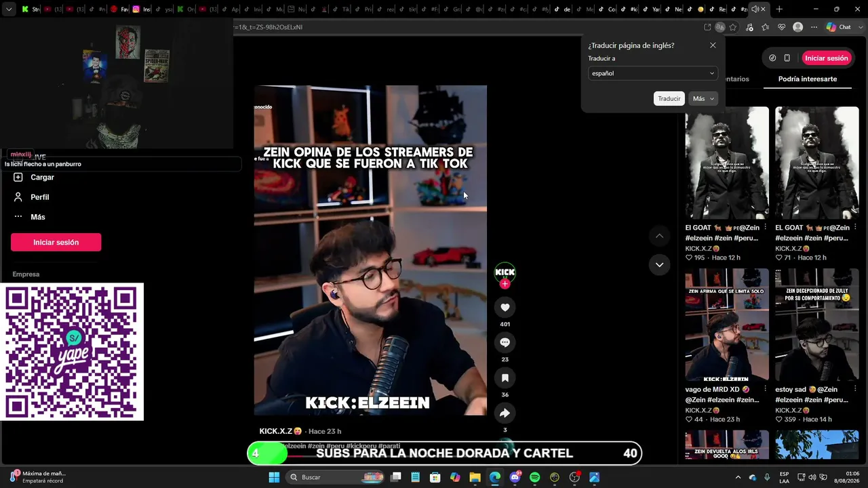Open the EL GOAT video thumbnail with 71 likes
Viewport: 868px width, 488px height.
click(816, 163)
